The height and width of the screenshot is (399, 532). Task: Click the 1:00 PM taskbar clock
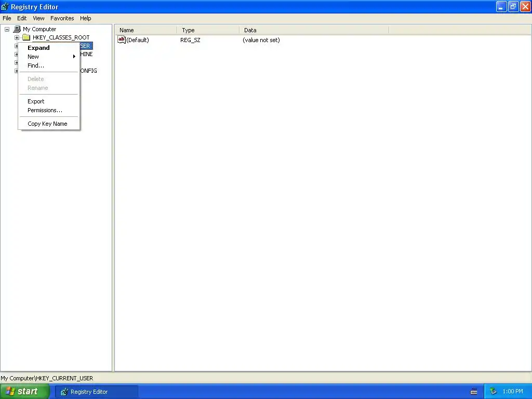coord(513,392)
